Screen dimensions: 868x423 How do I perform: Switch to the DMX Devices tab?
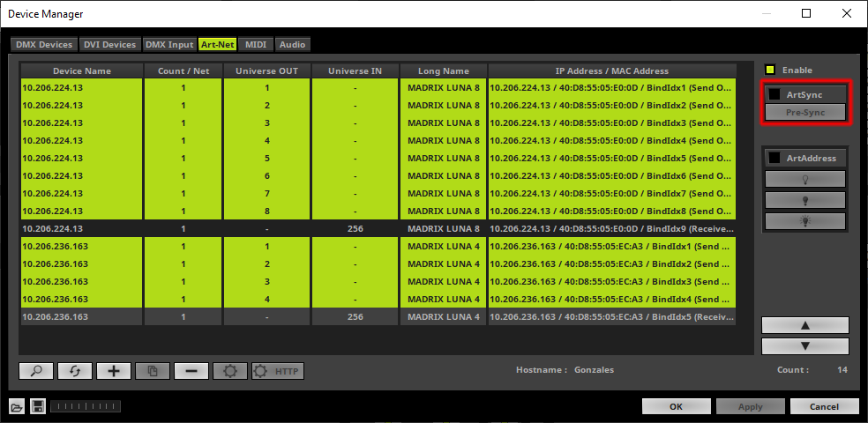(44, 45)
